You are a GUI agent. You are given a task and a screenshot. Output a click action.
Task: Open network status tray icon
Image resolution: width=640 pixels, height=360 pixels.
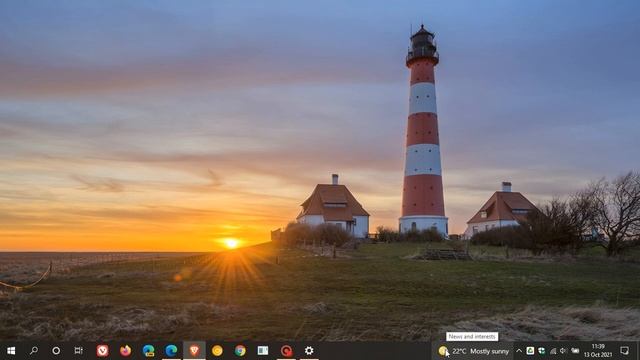(553, 351)
